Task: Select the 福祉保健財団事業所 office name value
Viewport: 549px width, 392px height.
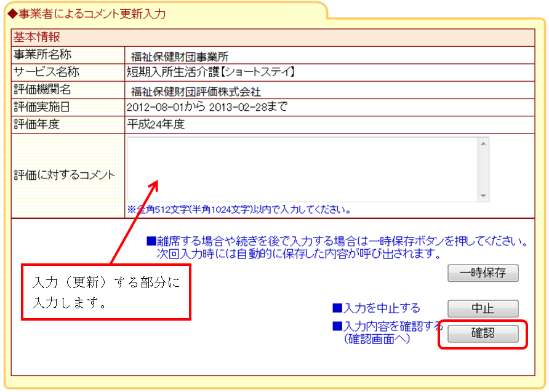Action: (180, 57)
